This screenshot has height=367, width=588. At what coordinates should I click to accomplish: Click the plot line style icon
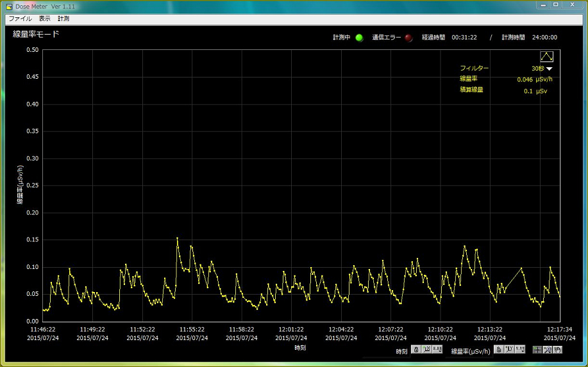546,56
